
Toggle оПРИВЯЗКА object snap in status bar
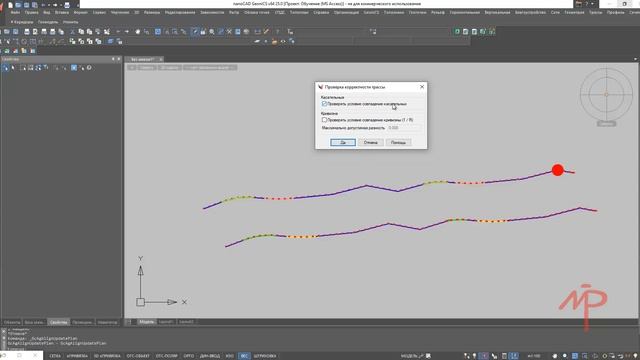pyautogui.click(x=77, y=356)
